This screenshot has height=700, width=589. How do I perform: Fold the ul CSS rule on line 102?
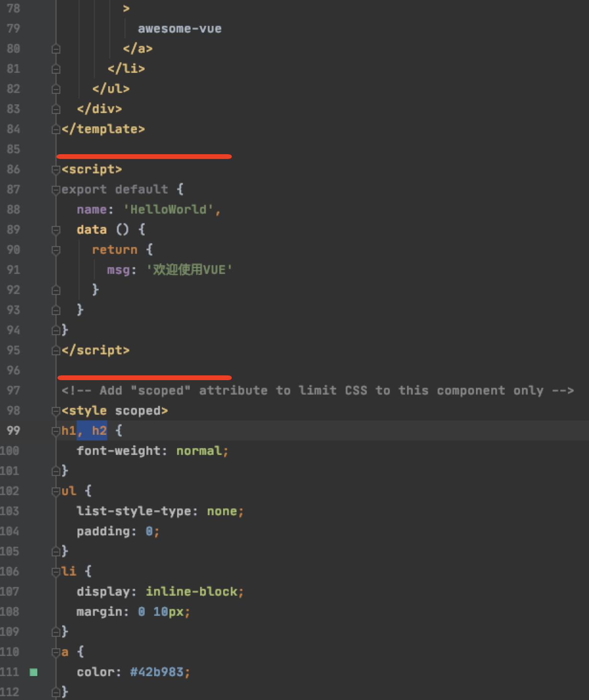tap(56, 491)
